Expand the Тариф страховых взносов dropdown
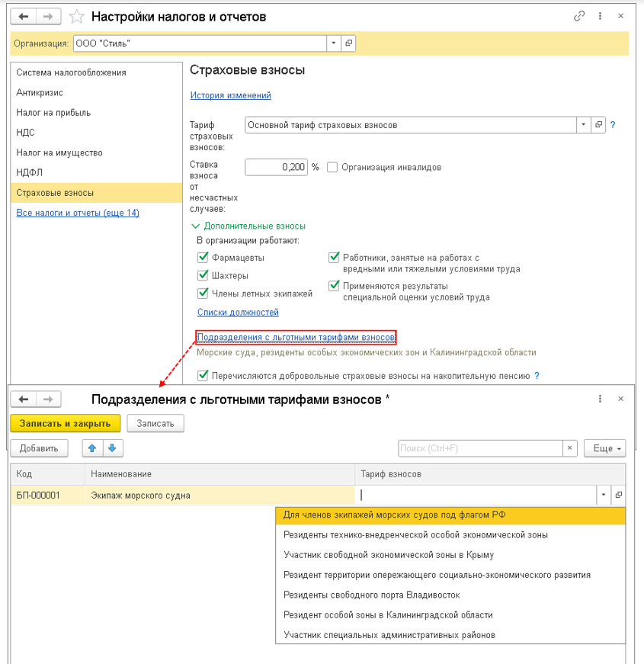Screen dimensions: 644x664 pyautogui.click(x=583, y=125)
